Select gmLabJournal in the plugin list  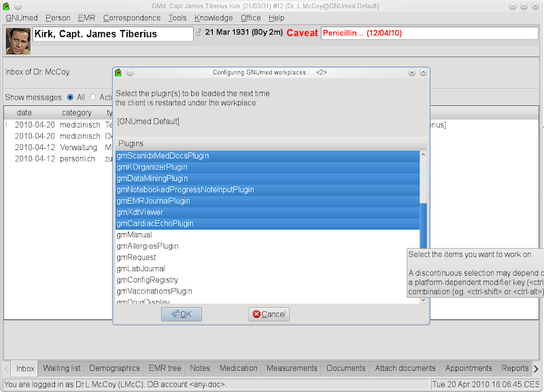pos(267,268)
